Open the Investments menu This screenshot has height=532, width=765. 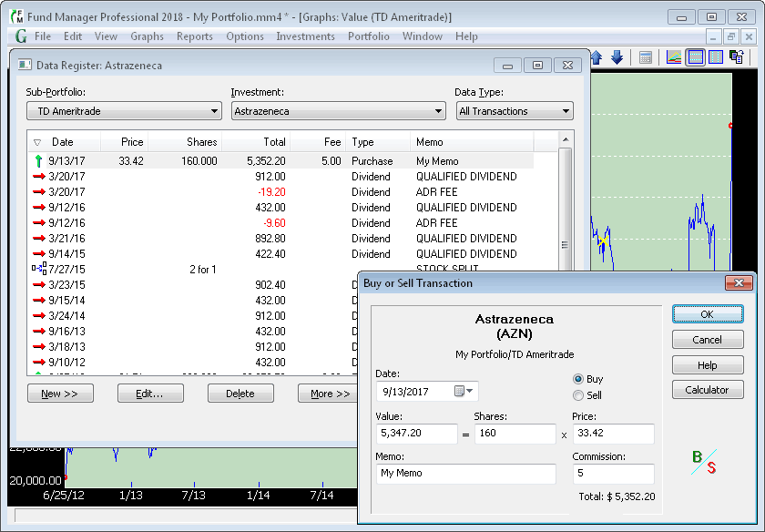305,36
